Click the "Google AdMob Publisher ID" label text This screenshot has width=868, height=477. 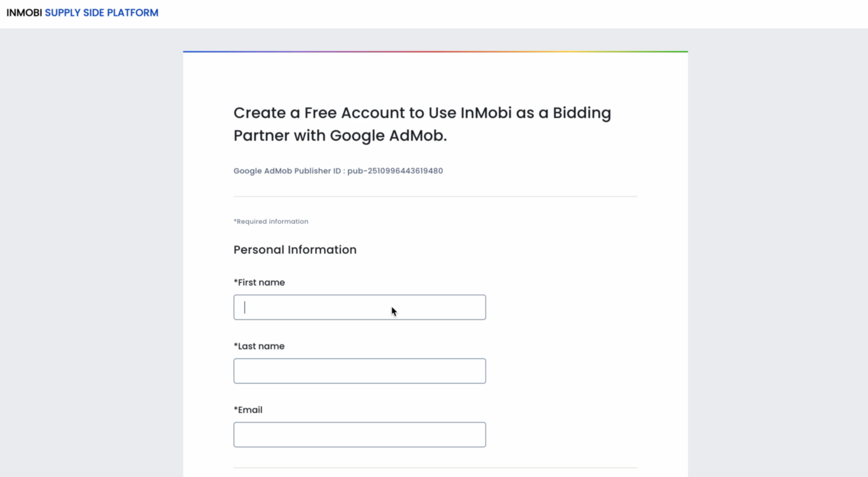point(287,171)
